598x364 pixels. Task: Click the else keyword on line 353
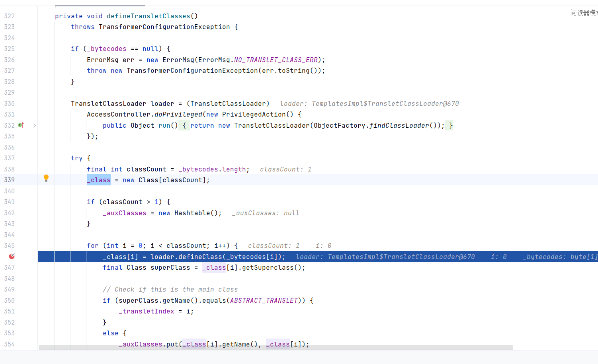[111, 333]
